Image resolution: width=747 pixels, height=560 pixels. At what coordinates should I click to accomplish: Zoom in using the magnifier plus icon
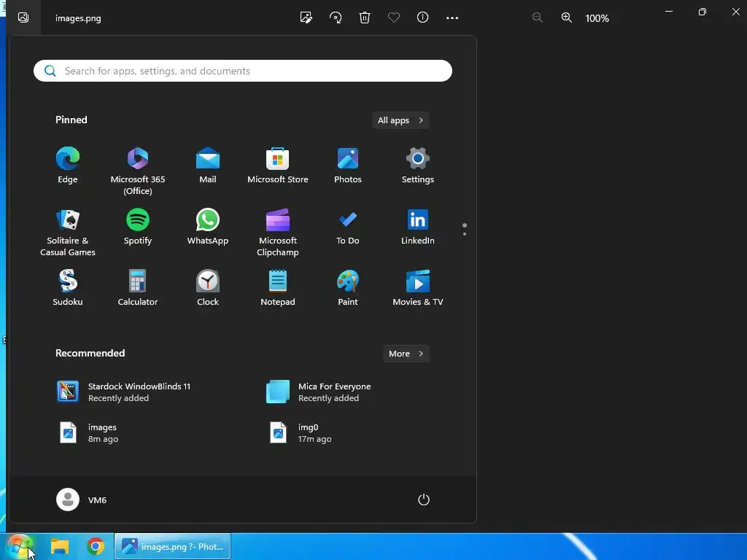pos(566,17)
